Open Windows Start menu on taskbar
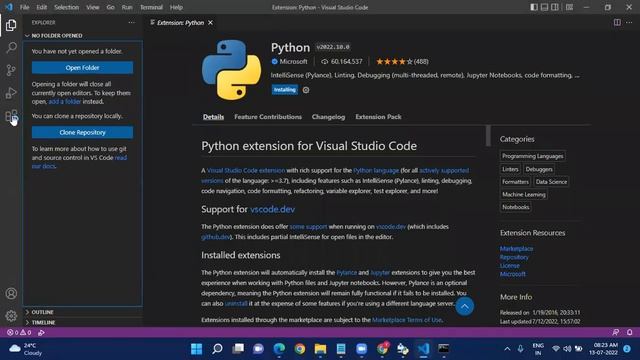 (196, 349)
